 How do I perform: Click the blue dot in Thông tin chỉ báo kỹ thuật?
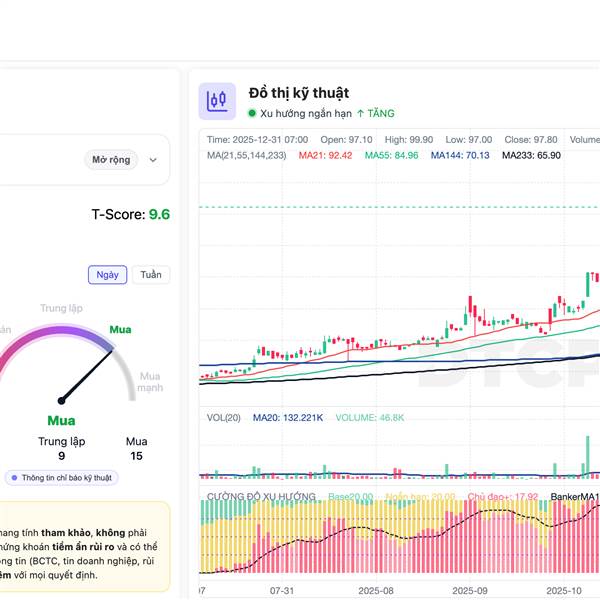[15, 478]
